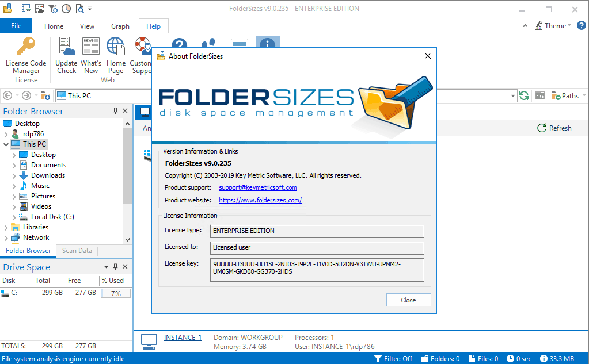This screenshot has width=589, height=364.
Task: Open the Drive Space panel options arrow
Action: coord(106,267)
